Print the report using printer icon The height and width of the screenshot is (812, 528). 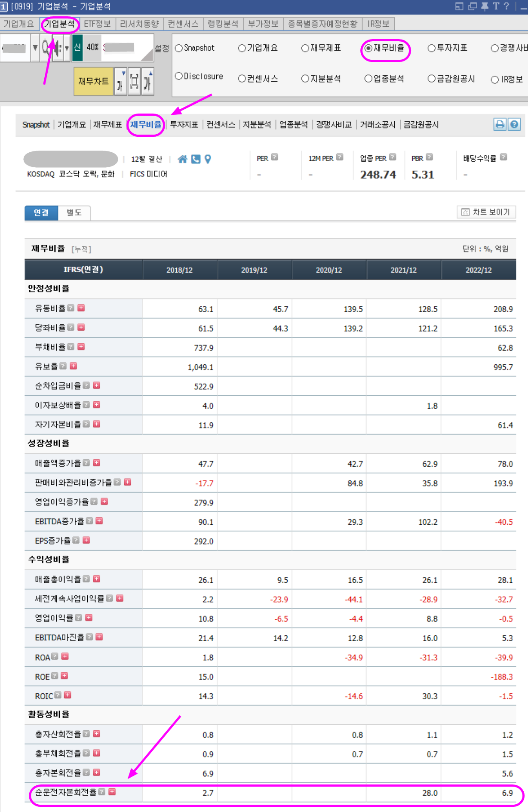pyautogui.click(x=500, y=125)
